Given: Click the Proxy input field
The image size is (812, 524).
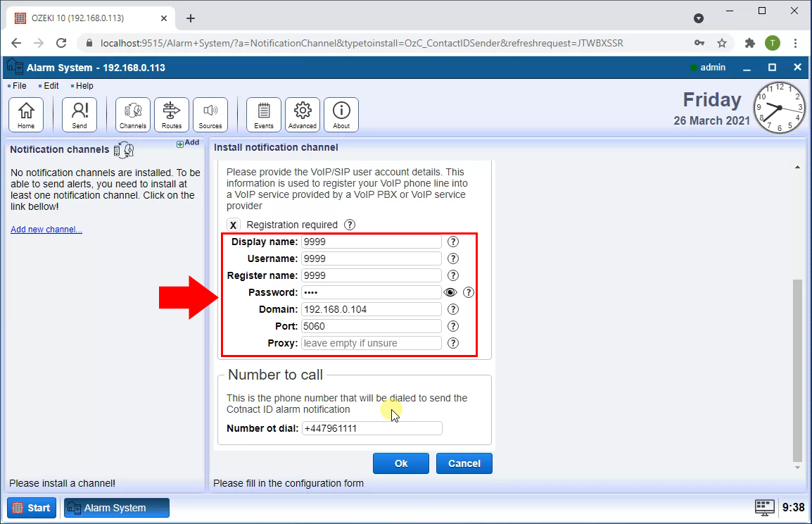Looking at the screenshot, I should 372,343.
